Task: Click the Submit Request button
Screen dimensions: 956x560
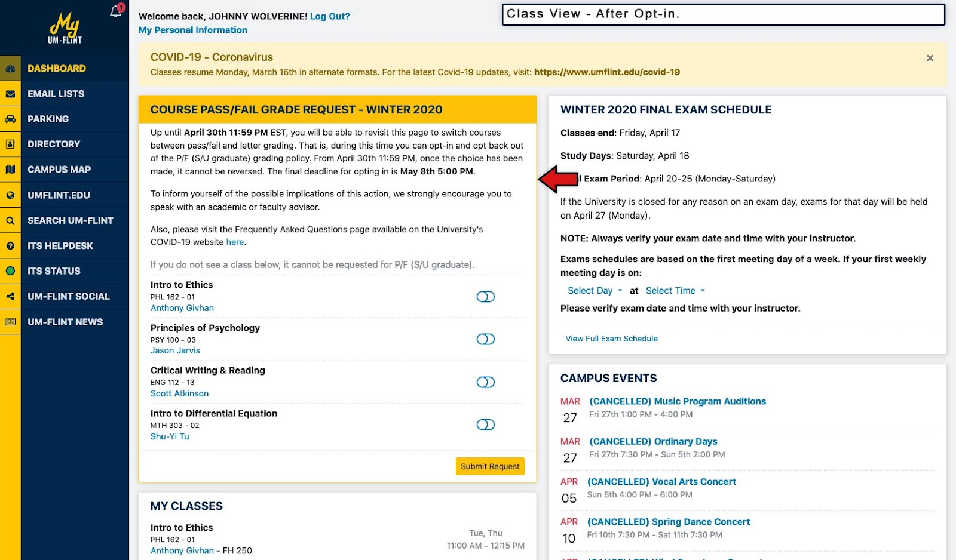Action: point(490,466)
